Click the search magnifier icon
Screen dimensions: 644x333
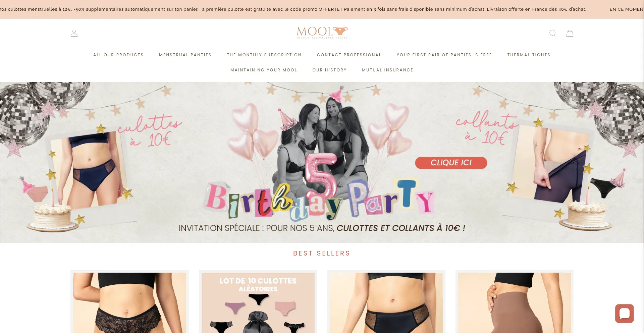[x=552, y=33]
